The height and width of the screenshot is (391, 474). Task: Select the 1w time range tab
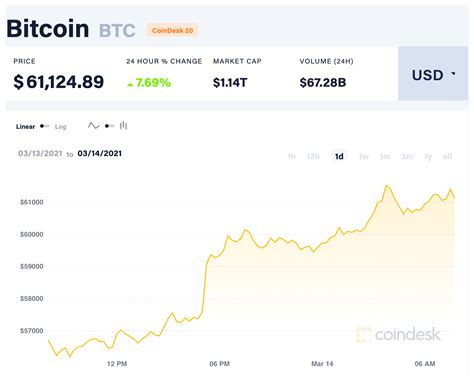pyautogui.click(x=363, y=156)
